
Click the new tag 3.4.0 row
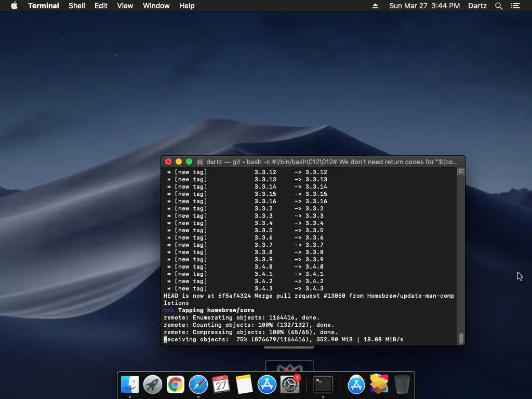tap(245, 267)
